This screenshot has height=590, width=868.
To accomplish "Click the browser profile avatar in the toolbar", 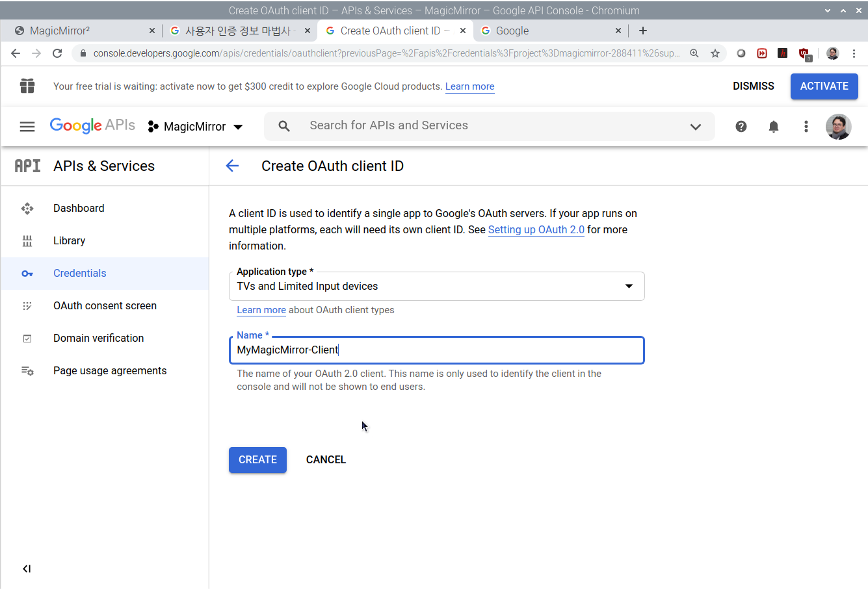I will click(833, 53).
